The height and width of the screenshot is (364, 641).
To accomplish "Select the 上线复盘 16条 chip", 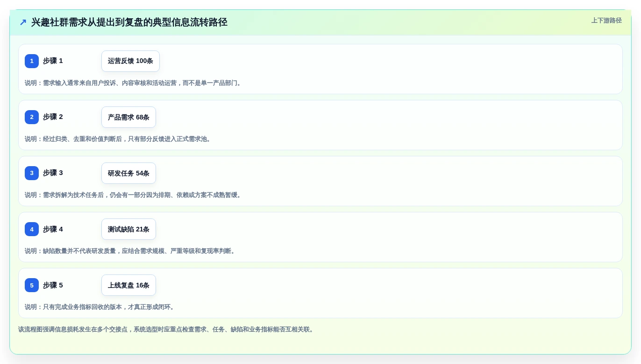I will pos(128,285).
